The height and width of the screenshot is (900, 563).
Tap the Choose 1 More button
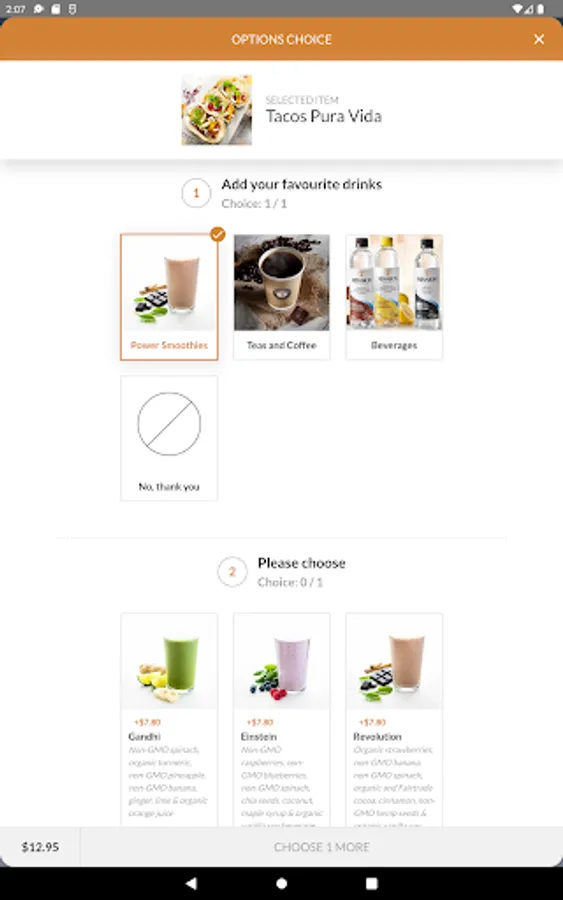(321, 847)
